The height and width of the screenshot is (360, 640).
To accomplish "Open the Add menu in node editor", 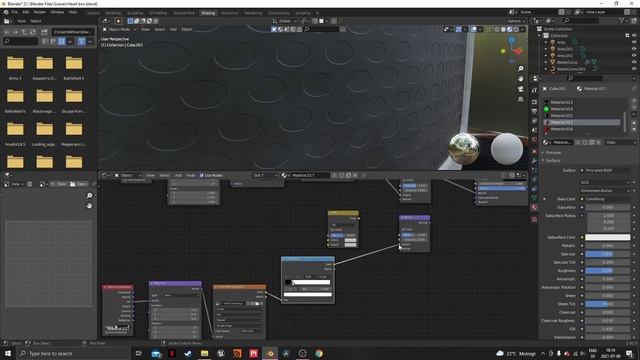I will 178,175.
